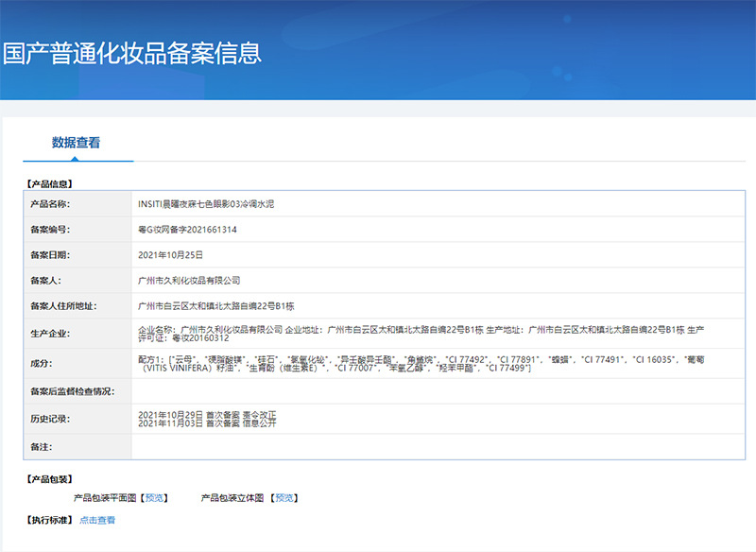Screen dimensions: 756x552
Task: Select the product name text INSITI晨曦夜寐七色眼影03冷调水泥
Action: [x=206, y=204]
